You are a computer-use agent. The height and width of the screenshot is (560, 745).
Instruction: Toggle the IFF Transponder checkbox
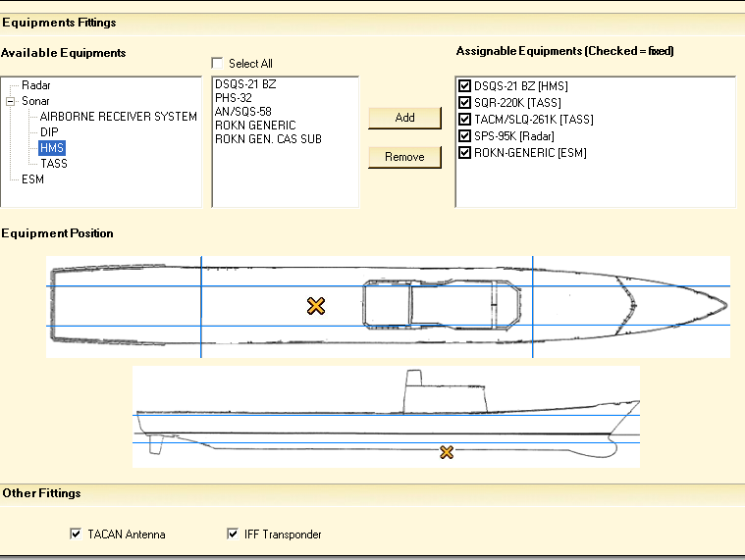pos(233,535)
